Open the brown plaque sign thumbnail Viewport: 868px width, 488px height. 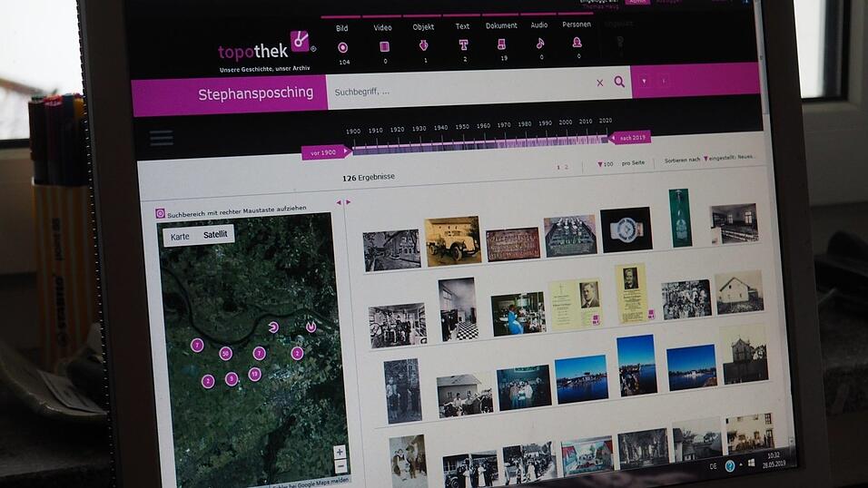(x=513, y=244)
